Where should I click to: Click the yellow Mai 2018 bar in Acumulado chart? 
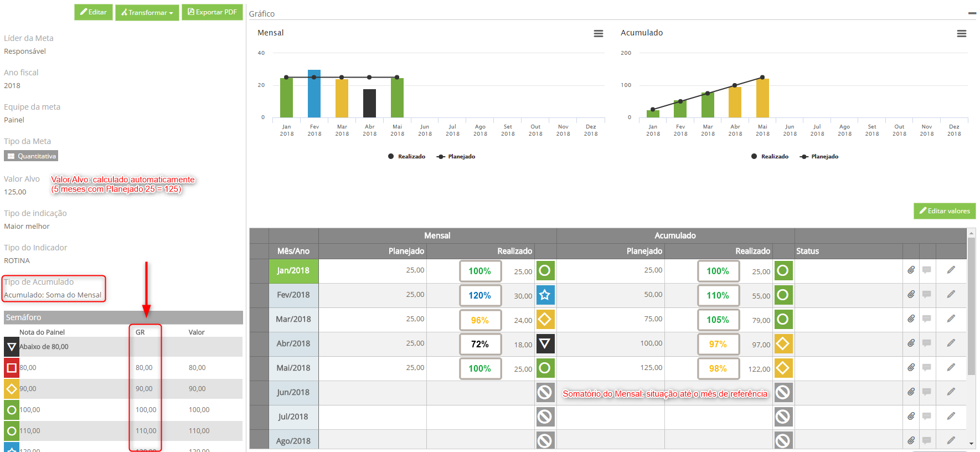[x=762, y=98]
